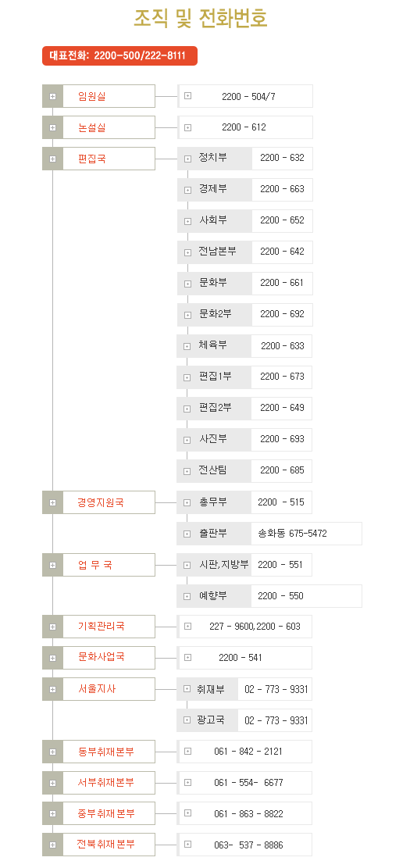This screenshot has height=868, width=417.
Task: Click the 동부취재본부 plus icon
Action: point(52,752)
